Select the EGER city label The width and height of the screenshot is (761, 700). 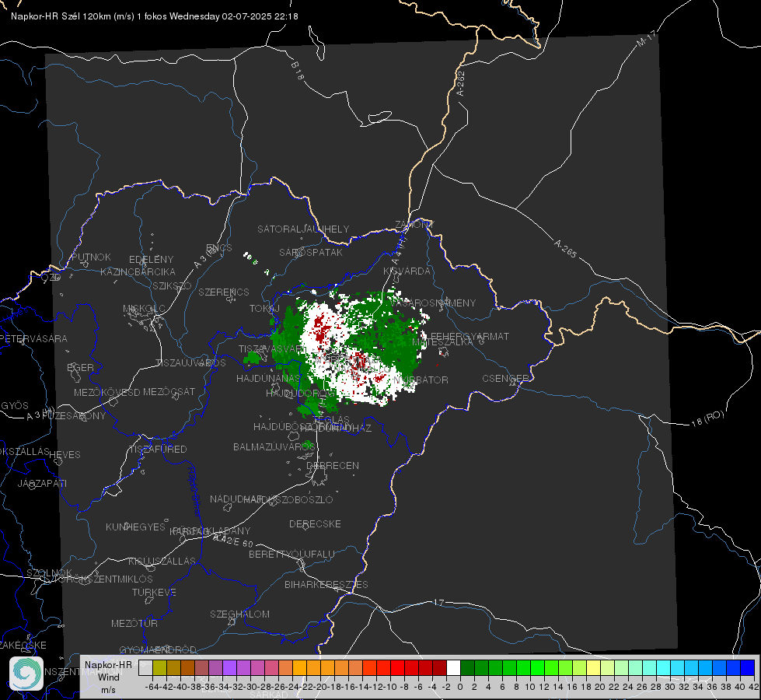pos(81,367)
